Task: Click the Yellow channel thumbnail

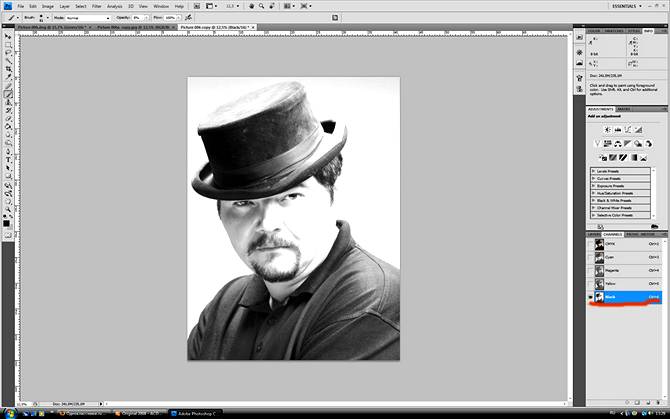Action: [x=599, y=284]
